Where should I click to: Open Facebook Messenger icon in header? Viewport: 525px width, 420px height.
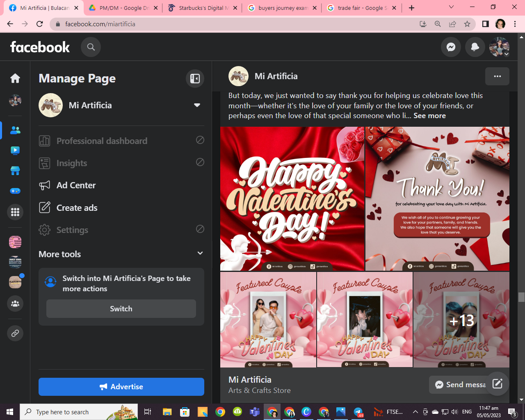(x=451, y=47)
